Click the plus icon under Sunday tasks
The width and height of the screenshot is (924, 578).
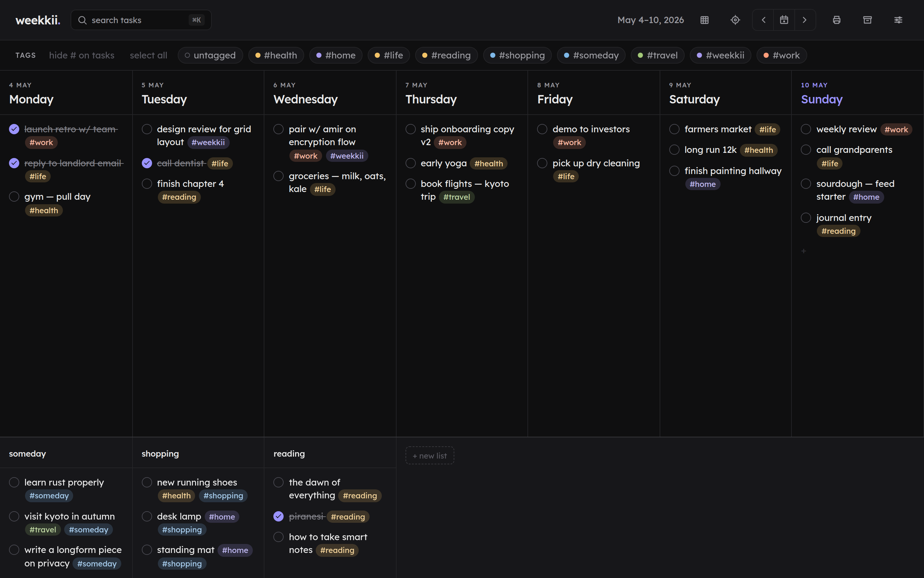point(804,251)
